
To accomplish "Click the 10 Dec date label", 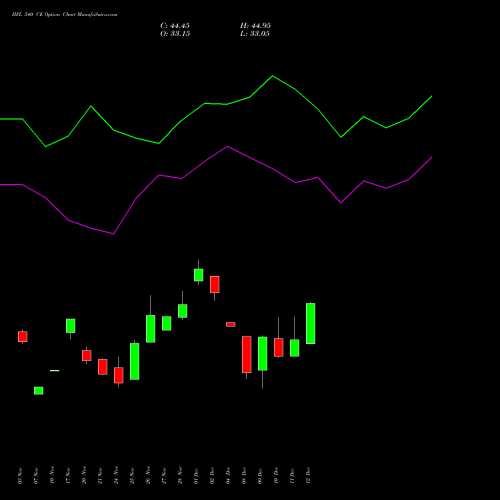I will tap(276, 476).
